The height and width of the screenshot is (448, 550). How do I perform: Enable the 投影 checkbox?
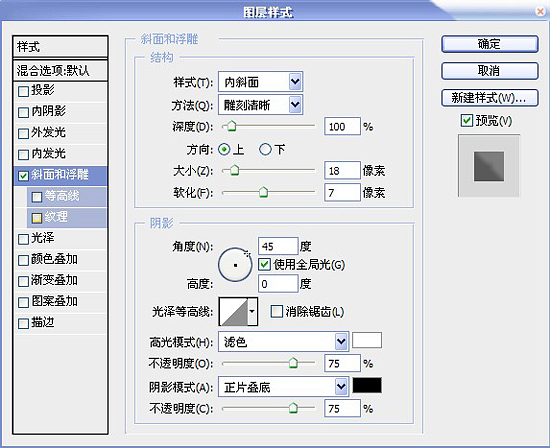(x=24, y=92)
